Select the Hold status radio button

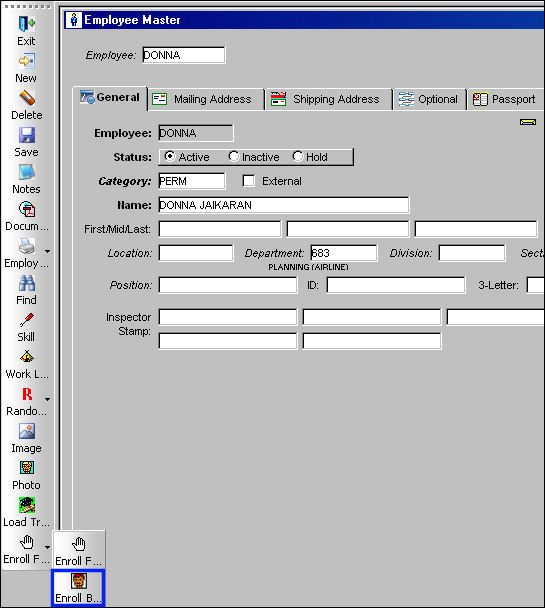click(298, 156)
